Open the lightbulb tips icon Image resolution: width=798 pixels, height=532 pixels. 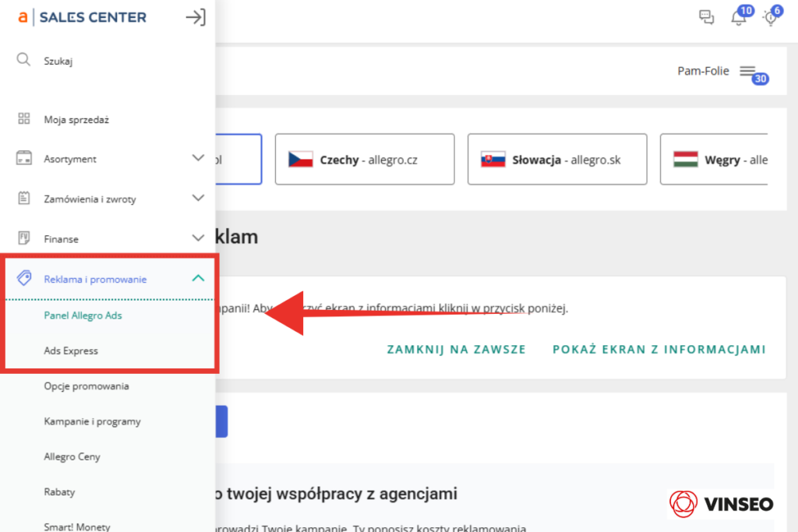(x=770, y=18)
